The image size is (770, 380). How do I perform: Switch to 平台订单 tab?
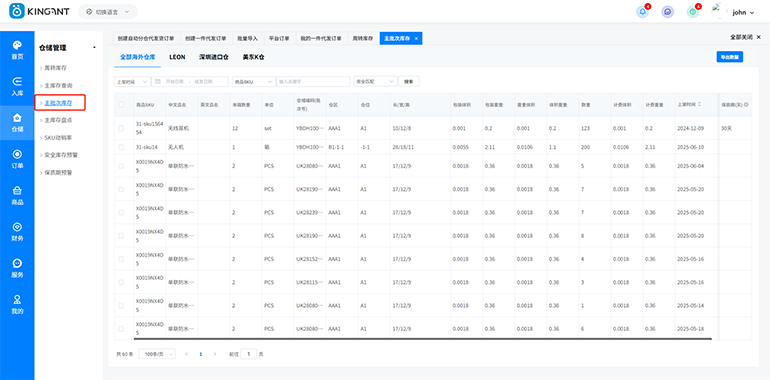coord(279,38)
